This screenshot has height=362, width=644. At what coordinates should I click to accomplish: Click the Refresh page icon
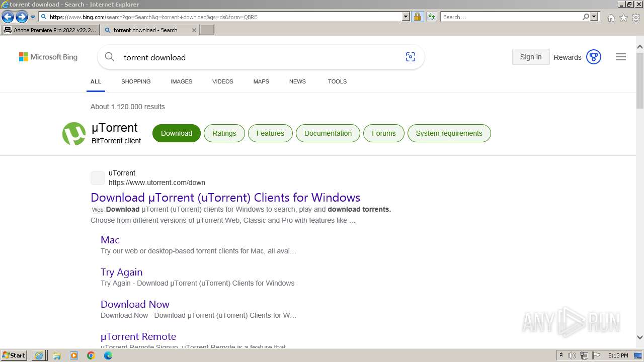point(432,17)
